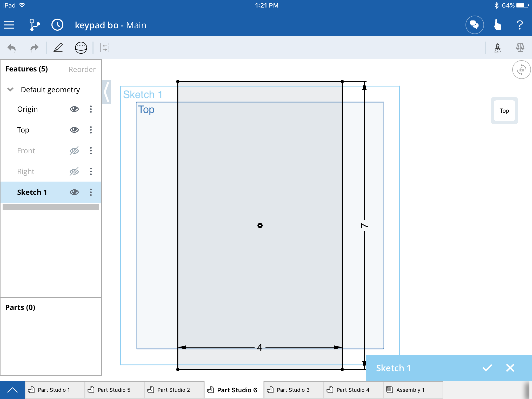Select Sketch 1 in feature list
Image resolution: width=532 pixels, height=399 pixels.
pyautogui.click(x=51, y=192)
